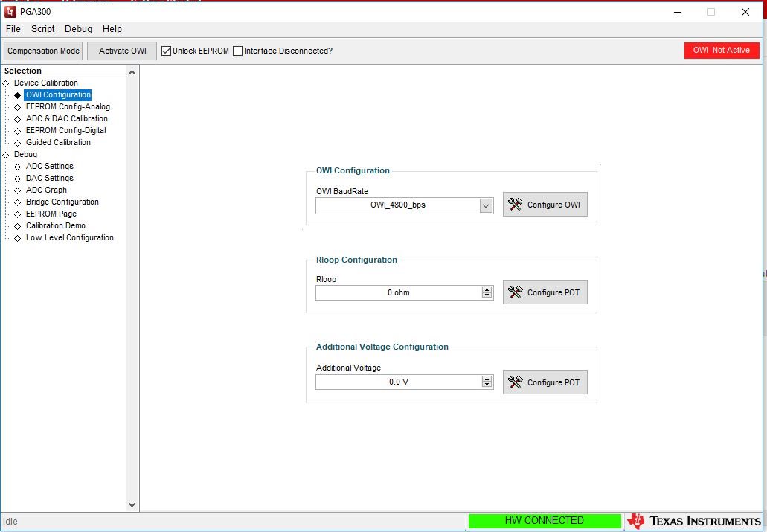Open EEPROM Page from the tree

[51, 214]
